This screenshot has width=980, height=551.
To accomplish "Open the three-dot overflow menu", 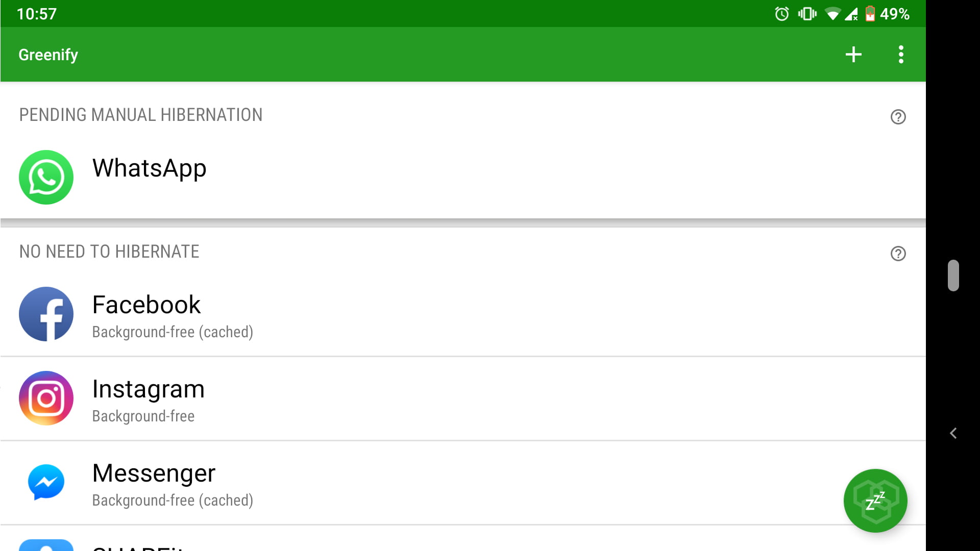I will (x=901, y=55).
